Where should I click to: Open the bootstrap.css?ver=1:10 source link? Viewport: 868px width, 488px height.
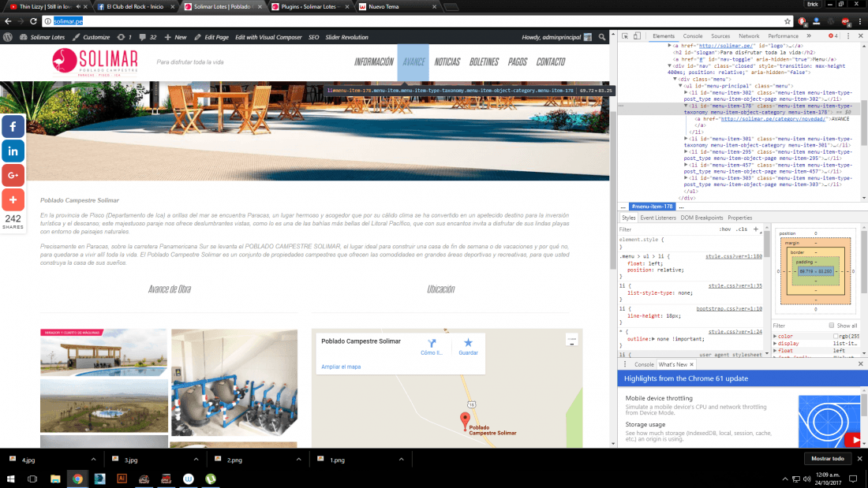(729, 309)
